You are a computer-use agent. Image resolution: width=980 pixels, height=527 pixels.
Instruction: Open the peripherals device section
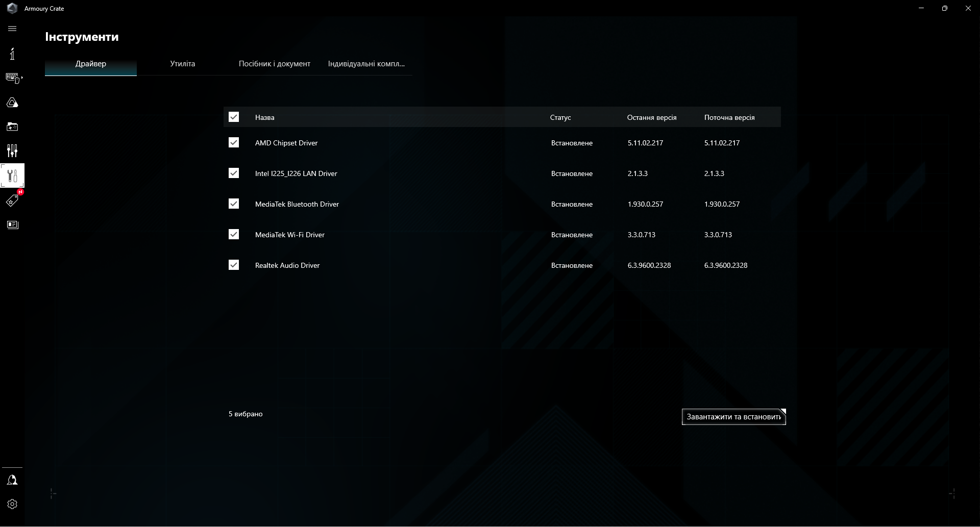(12, 78)
